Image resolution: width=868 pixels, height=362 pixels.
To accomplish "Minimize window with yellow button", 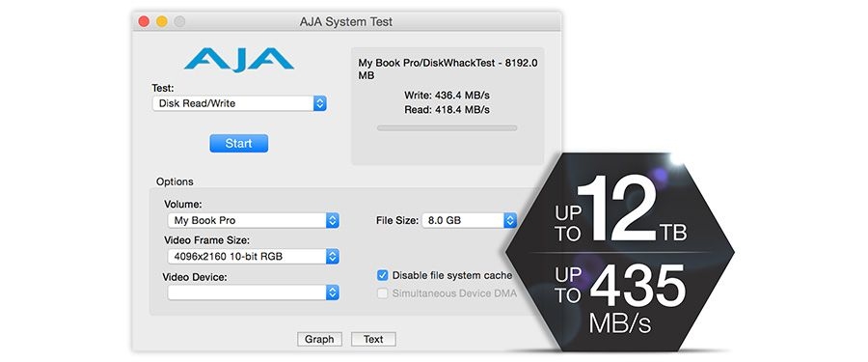I will pyautogui.click(x=162, y=21).
